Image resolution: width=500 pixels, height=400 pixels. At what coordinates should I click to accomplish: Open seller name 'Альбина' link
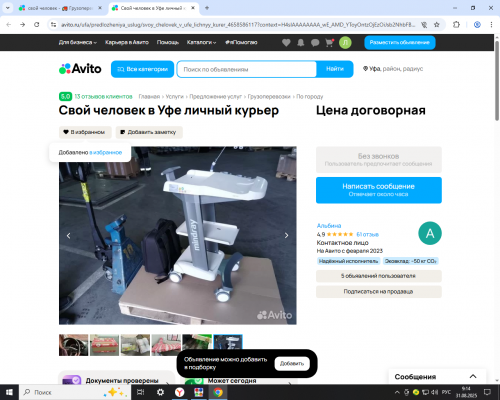[329, 226]
